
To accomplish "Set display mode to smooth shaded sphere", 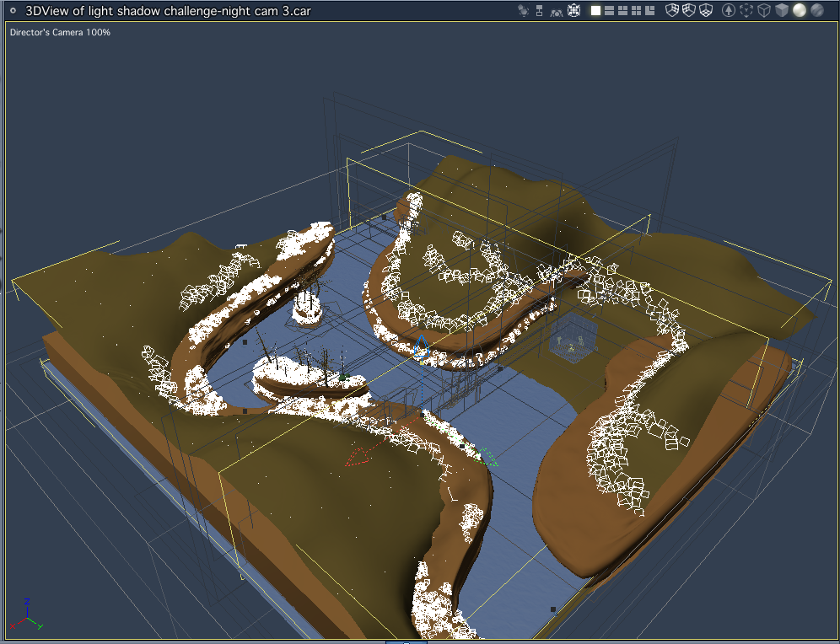I will coord(800,10).
